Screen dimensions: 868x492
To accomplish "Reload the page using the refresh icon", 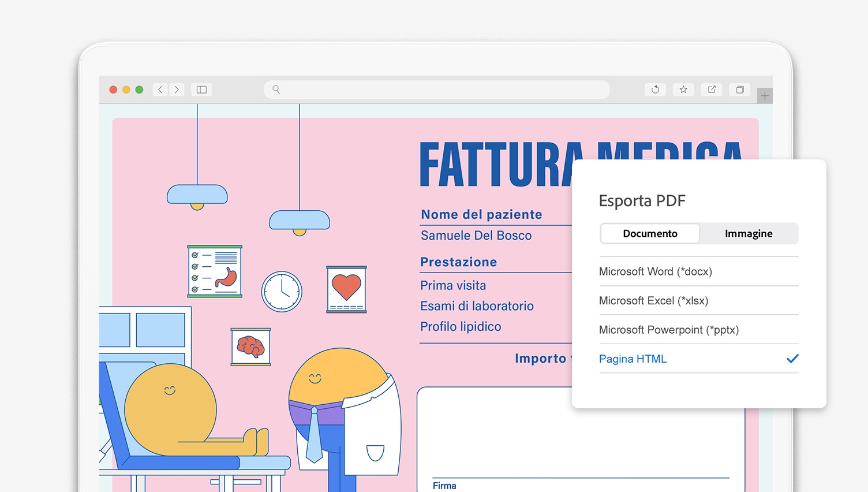I will (x=655, y=90).
